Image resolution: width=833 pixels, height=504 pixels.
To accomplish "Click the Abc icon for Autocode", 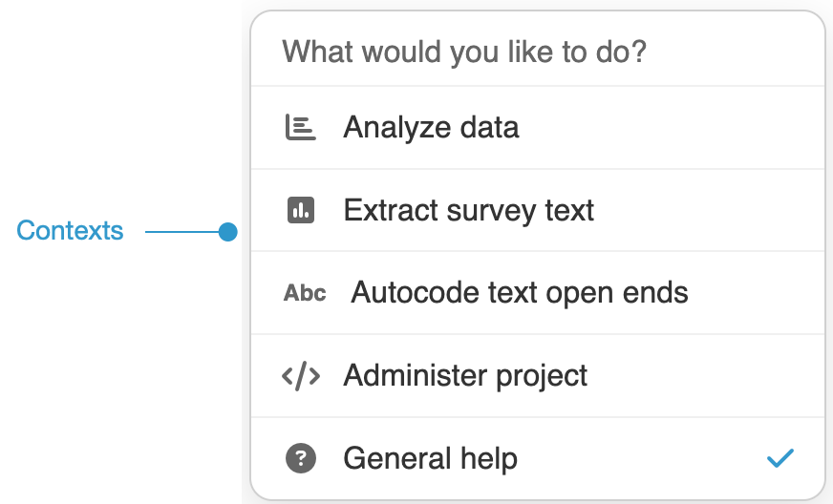I will coord(305,293).
